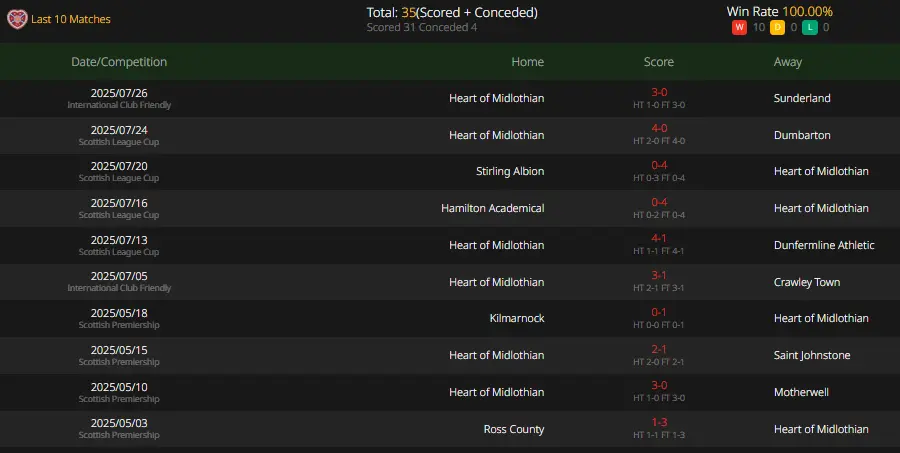Open the Crawley Town team link
The height and width of the screenshot is (453, 900).
(806, 282)
